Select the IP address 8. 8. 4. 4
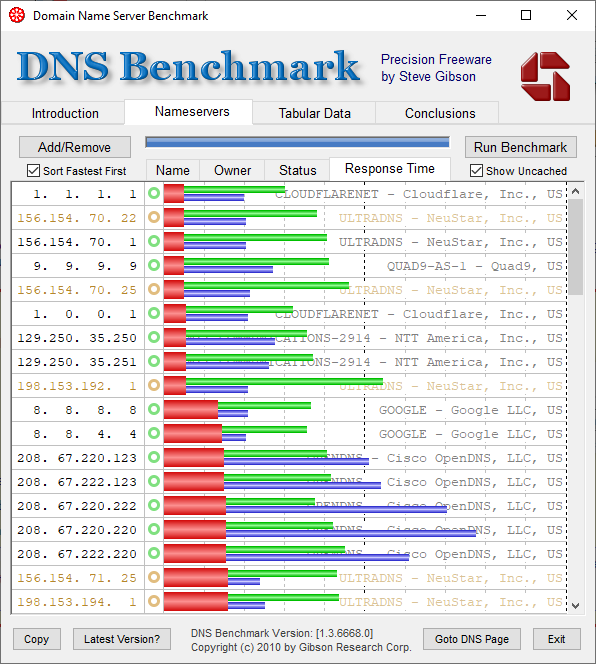The height and width of the screenshot is (664, 596). pyautogui.click(x=84, y=434)
